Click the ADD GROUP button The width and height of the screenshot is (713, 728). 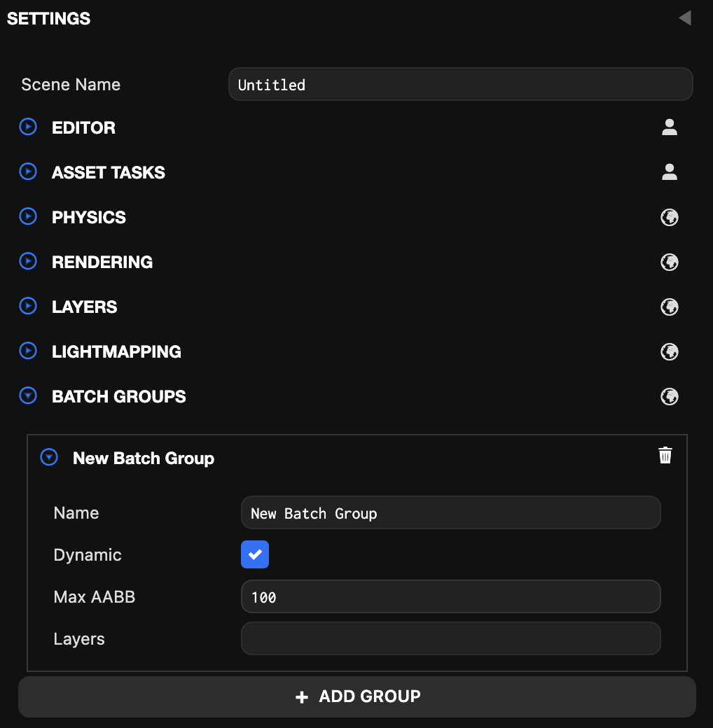(356, 696)
